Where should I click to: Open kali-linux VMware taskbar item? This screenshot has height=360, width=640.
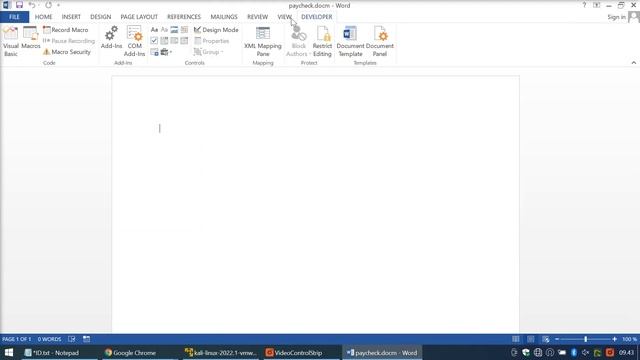[x=221, y=353]
